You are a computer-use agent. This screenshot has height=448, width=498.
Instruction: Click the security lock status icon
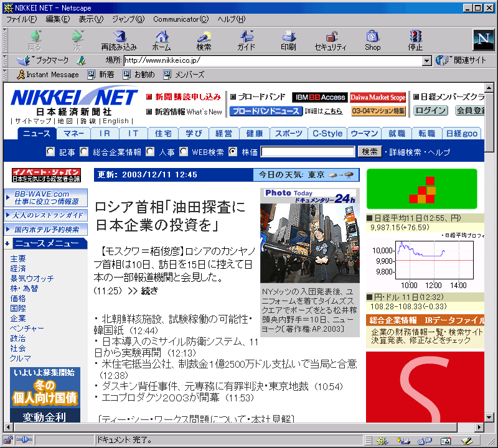pos(8,440)
